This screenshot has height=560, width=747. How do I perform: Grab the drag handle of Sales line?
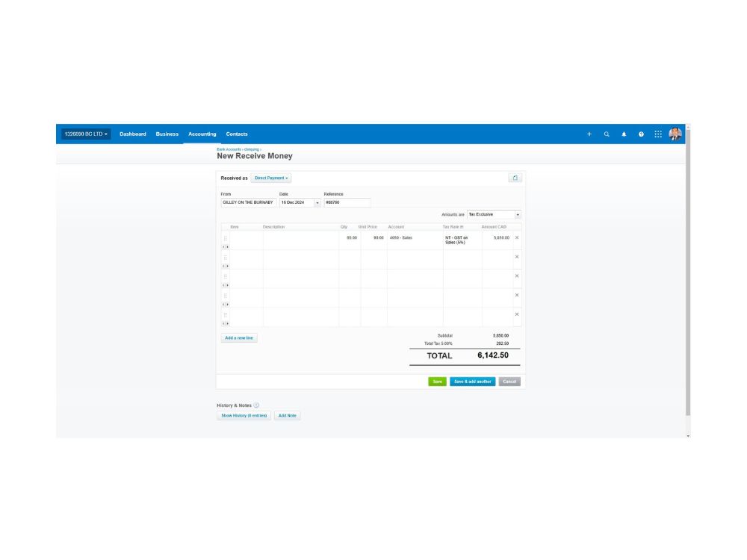[226, 238]
